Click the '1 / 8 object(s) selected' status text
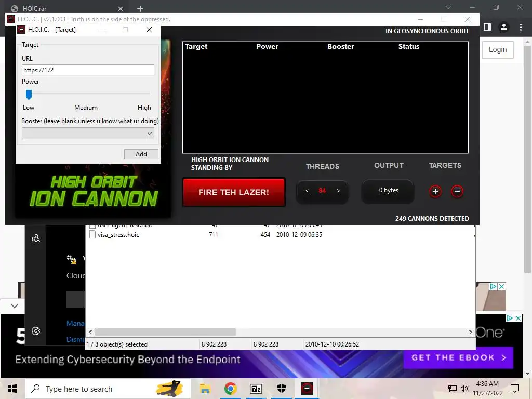The width and height of the screenshot is (532, 399). 117,344
